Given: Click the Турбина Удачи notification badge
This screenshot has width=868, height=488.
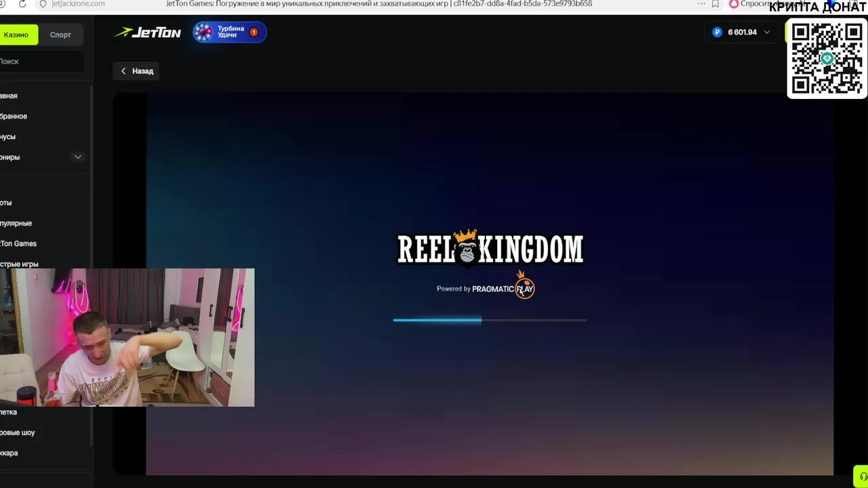Looking at the screenshot, I should (254, 32).
